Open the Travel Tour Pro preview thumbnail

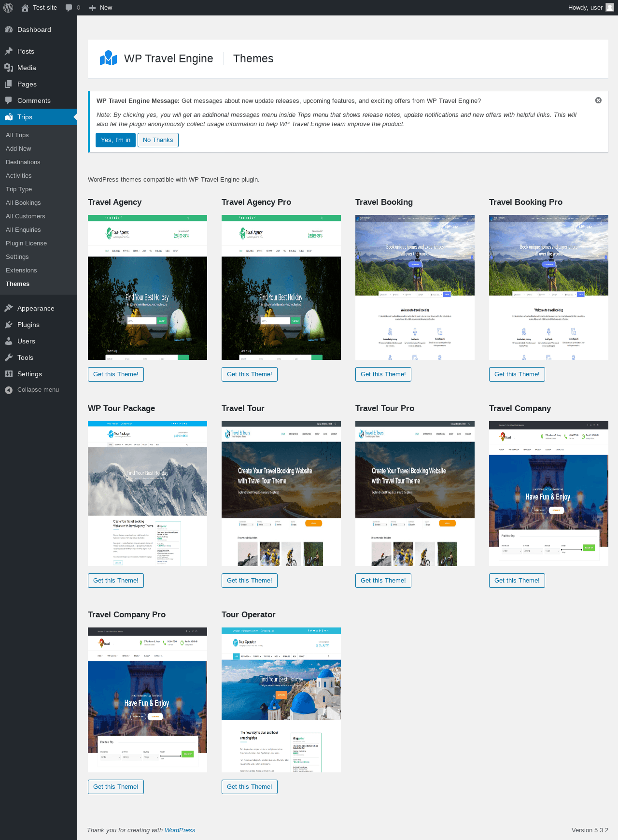(x=415, y=494)
